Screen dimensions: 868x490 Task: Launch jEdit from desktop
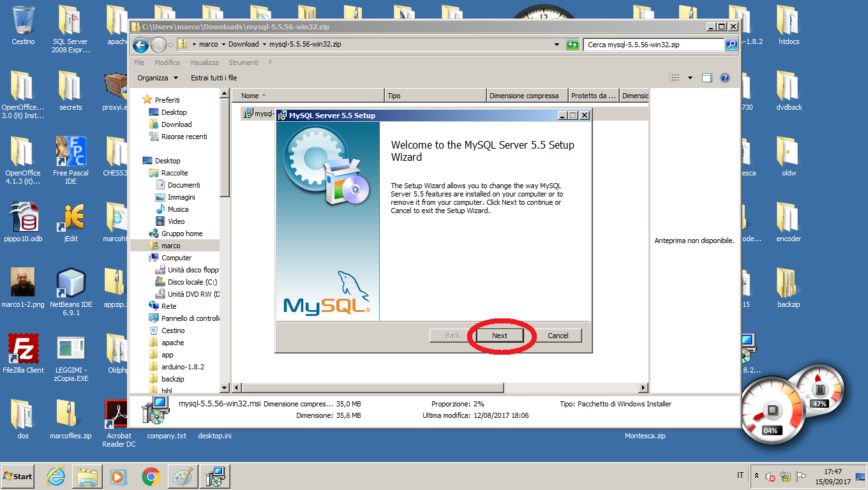pos(70,218)
